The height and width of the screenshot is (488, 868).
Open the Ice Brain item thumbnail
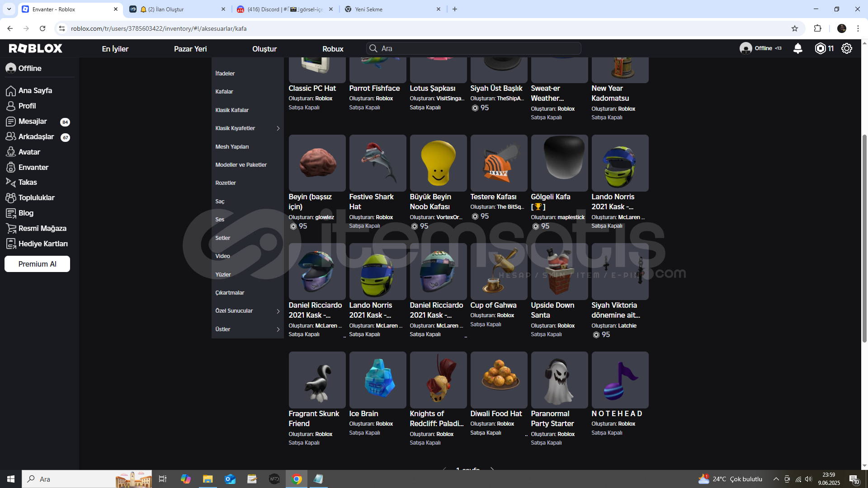coord(377,380)
